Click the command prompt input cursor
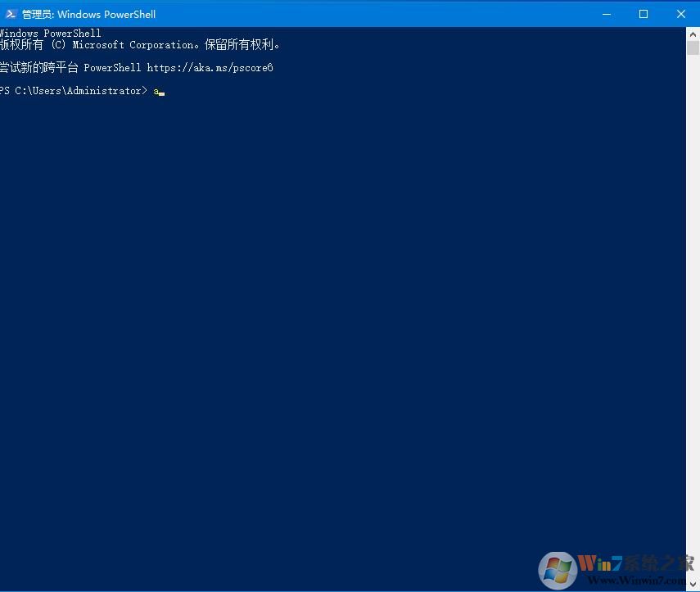This screenshot has height=592, width=700. point(160,92)
